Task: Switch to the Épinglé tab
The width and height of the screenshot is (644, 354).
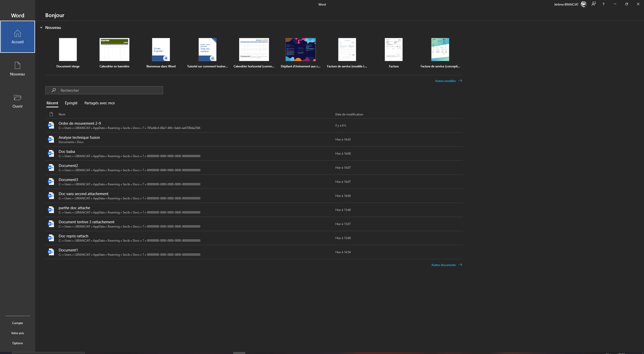Action: coord(71,103)
